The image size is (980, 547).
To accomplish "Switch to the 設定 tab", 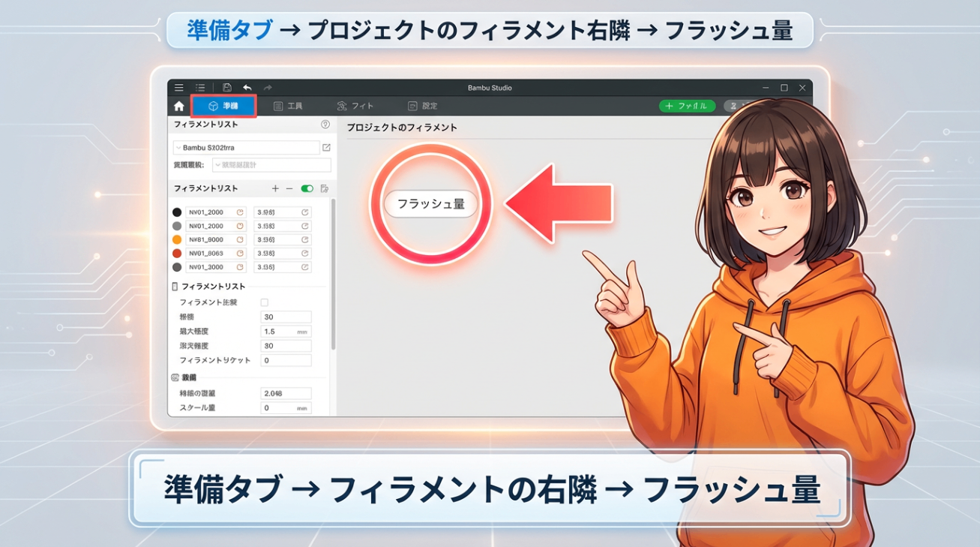I will pos(423,107).
